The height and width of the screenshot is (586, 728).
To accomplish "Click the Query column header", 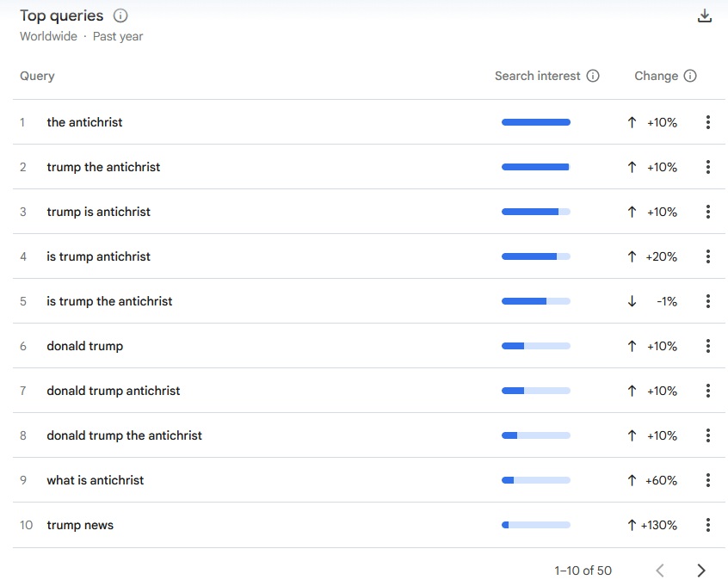I will [x=37, y=76].
